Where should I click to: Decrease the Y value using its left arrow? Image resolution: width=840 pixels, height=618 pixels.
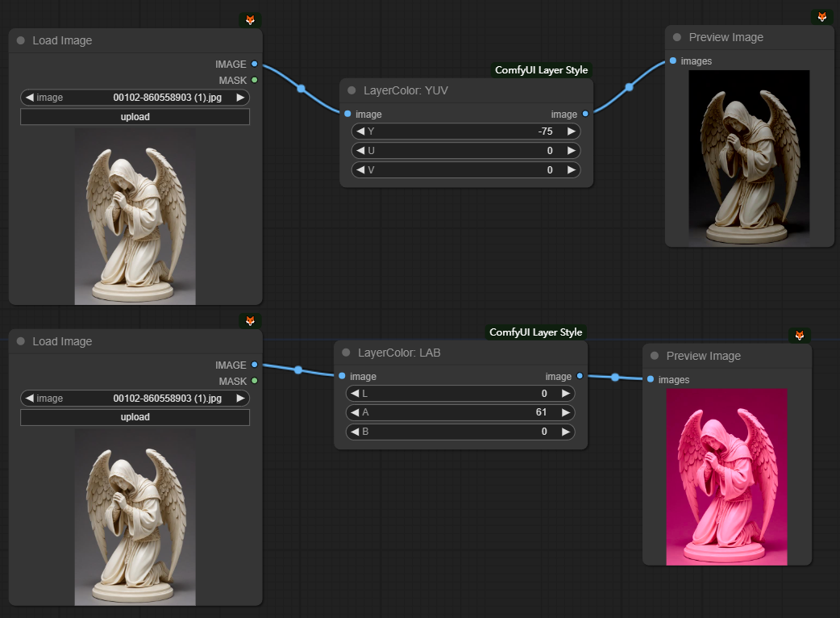point(360,132)
